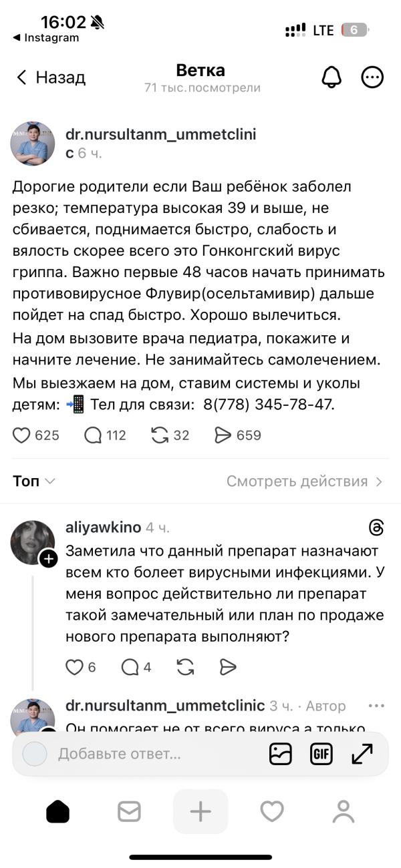Open the Топ sorting dropdown
This screenshot has height=868, width=401.
point(32,480)
